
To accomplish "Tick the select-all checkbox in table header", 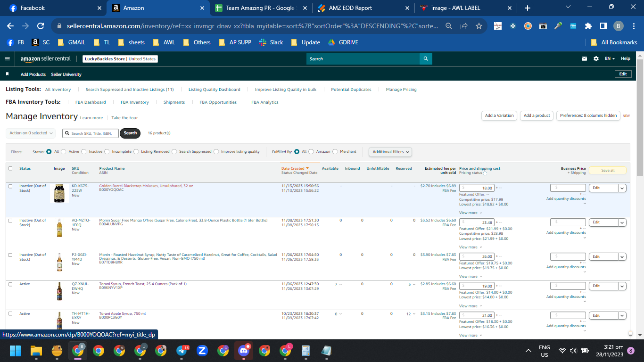I will tap(10, 168).
